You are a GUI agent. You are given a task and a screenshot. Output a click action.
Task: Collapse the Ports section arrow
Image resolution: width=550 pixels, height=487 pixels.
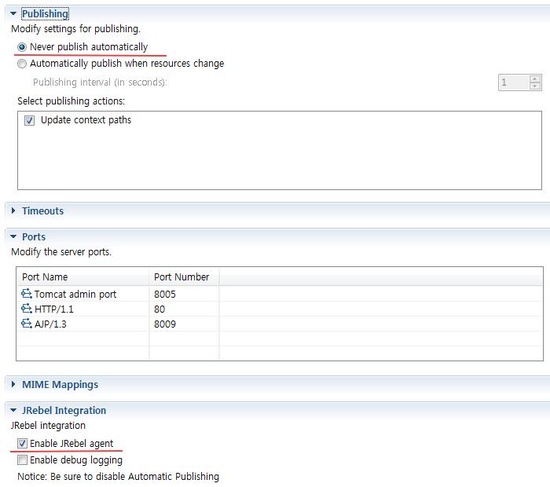click(x=13, y=236)
